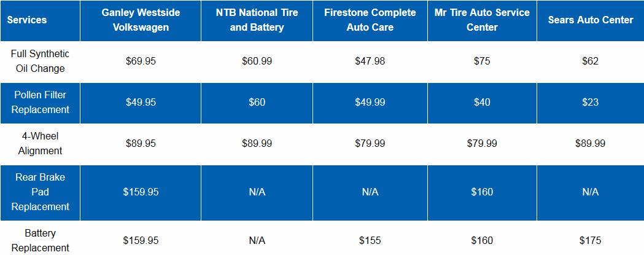Click the Battery Replacement row label
Viewport: 644px width, 255px height.
pos(41,240)
